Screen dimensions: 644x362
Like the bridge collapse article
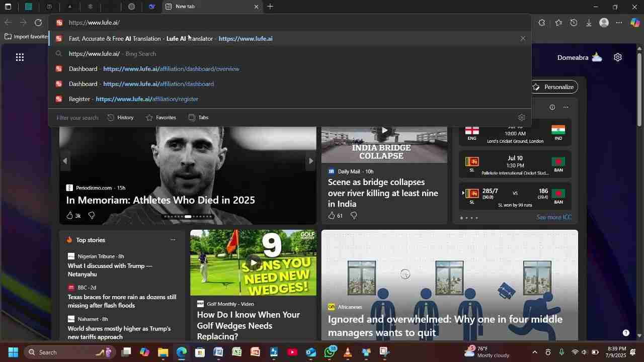[x=336, y=216]
